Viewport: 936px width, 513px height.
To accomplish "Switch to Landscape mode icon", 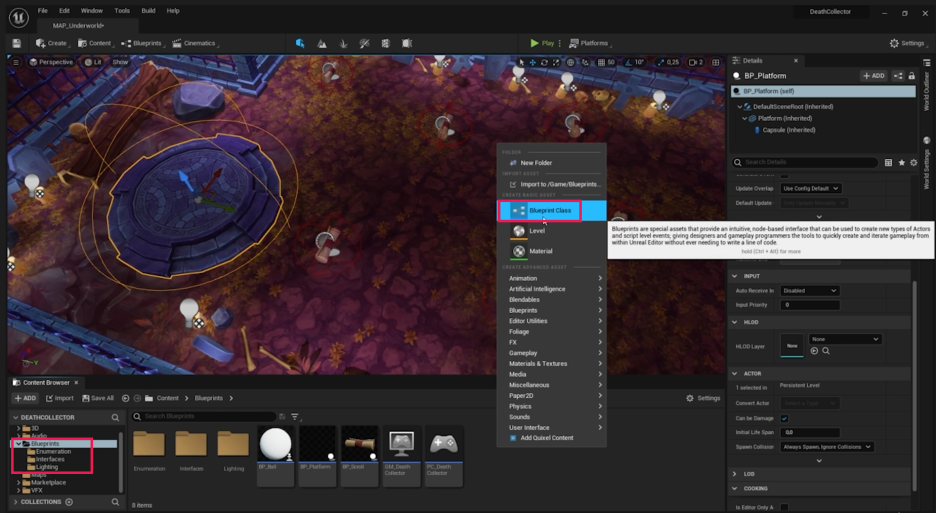I will [322, 43].
